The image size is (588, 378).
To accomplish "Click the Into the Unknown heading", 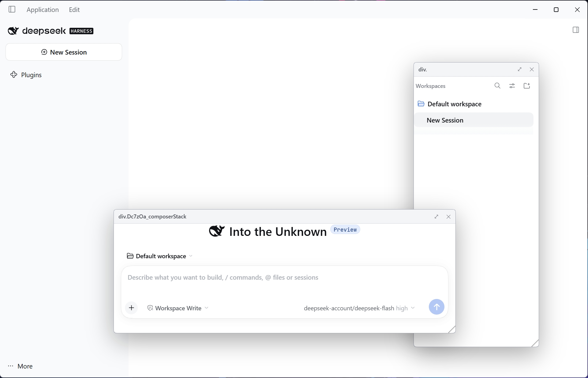I will [278, 232].
